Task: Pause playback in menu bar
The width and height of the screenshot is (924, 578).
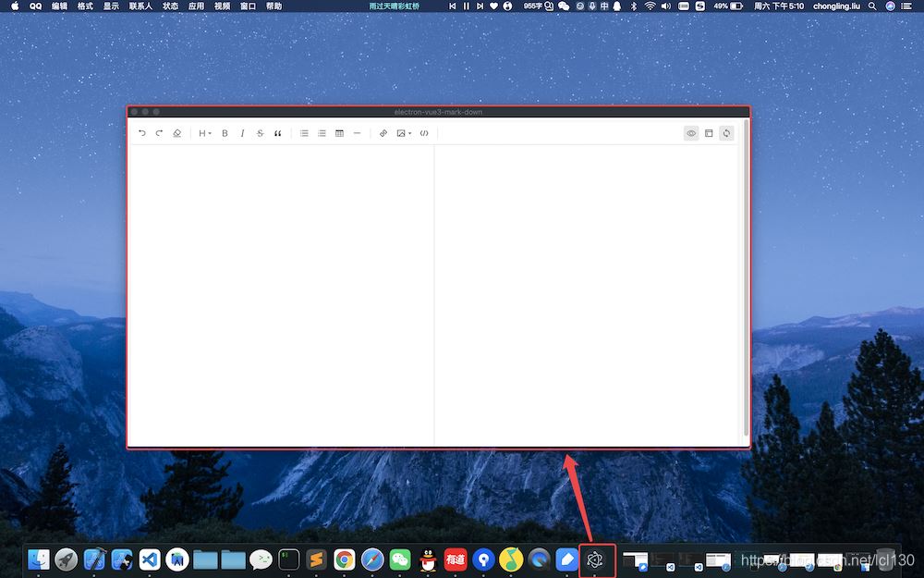Action: pyautogui.click(x=466, y=6)
